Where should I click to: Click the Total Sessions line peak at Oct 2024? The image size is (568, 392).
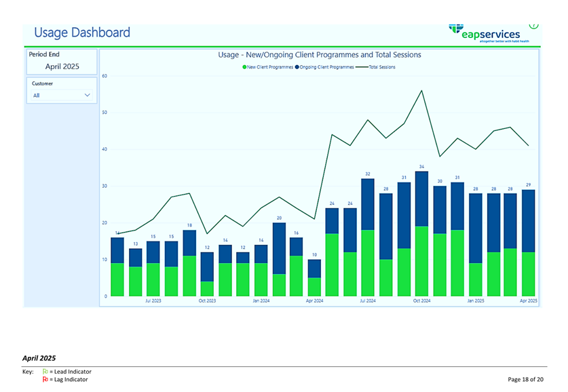click(x=421, y=90)
